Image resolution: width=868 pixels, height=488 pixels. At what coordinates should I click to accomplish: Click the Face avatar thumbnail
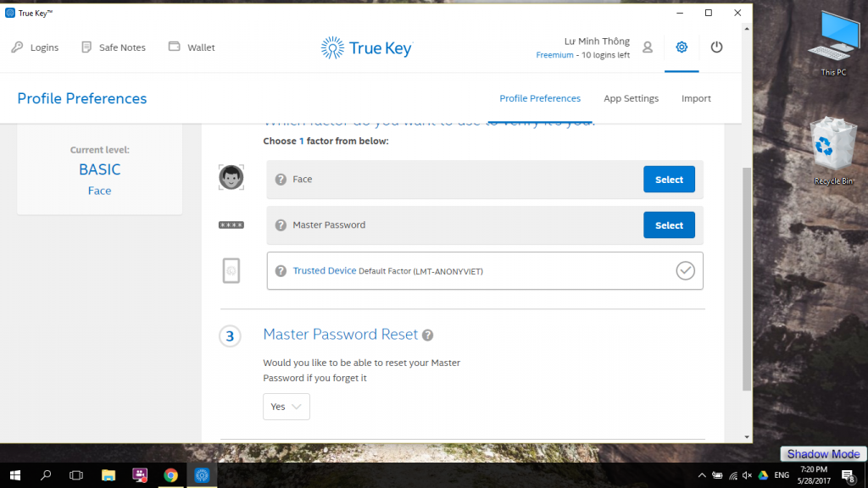coord(231,177)
